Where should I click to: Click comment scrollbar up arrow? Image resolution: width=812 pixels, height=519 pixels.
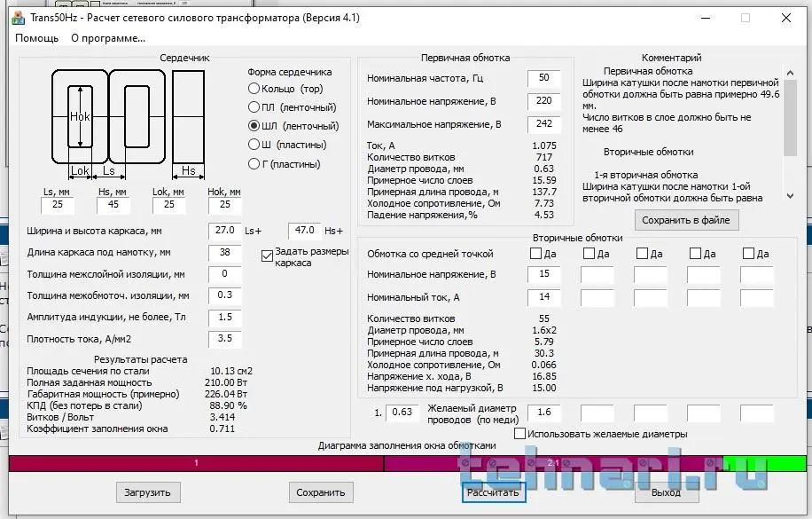click(x=790, y=73)
